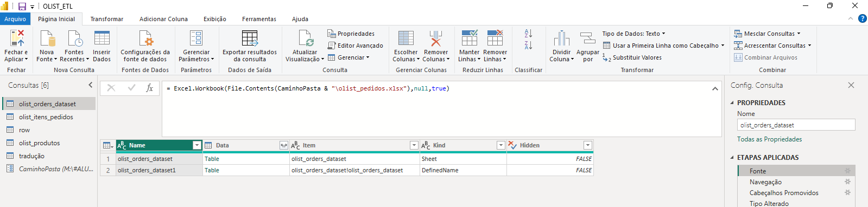868x207 pixels.
Task: Collapse the formula bar chevron
Action: pos(715,88)
